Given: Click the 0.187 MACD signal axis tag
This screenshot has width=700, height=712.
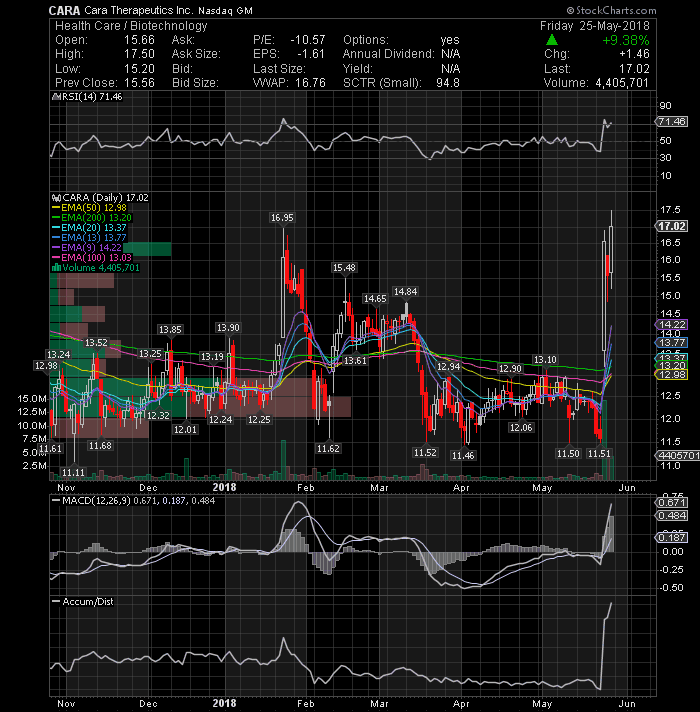Looking at the screenshot, I should (x=672, y=538).
